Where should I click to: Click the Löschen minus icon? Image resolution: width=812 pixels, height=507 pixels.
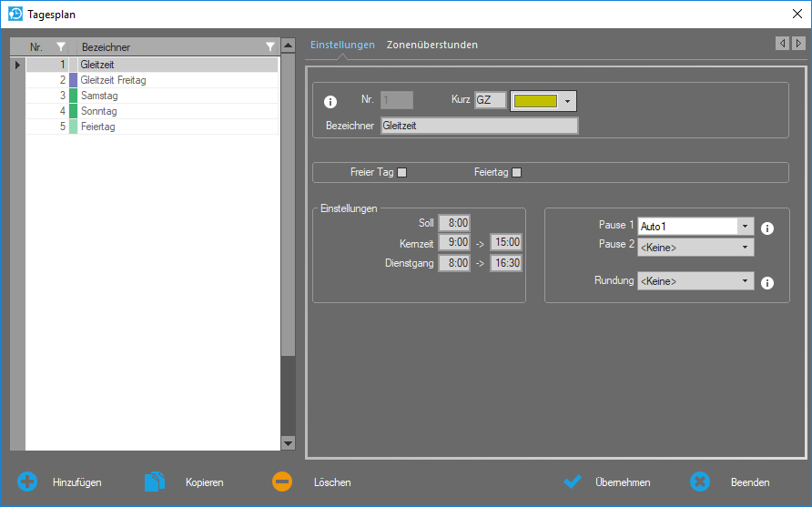click(x=282, y=482)
